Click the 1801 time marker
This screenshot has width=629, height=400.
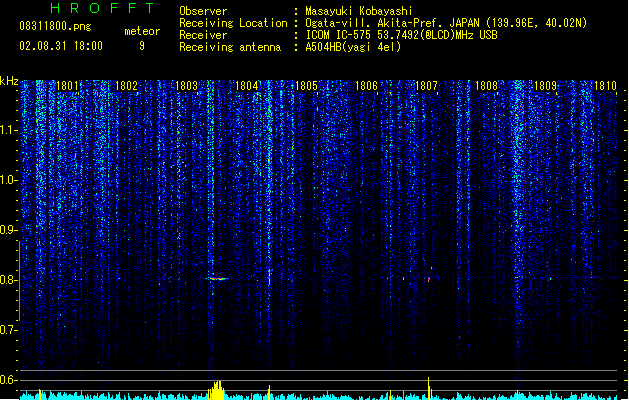[67, 86]
